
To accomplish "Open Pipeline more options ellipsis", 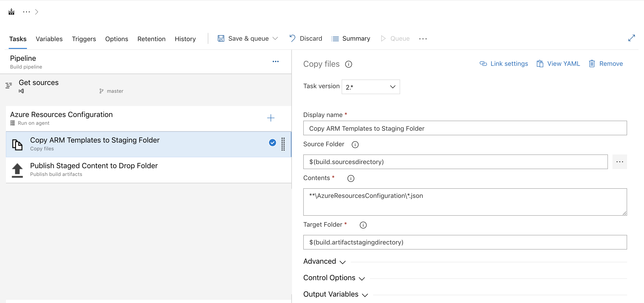I will pyautogui.click(x=275, y=61).
